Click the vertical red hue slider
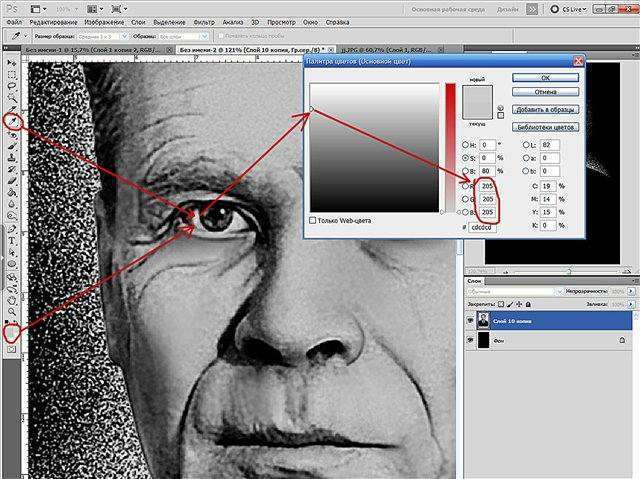 pos(450,148)
